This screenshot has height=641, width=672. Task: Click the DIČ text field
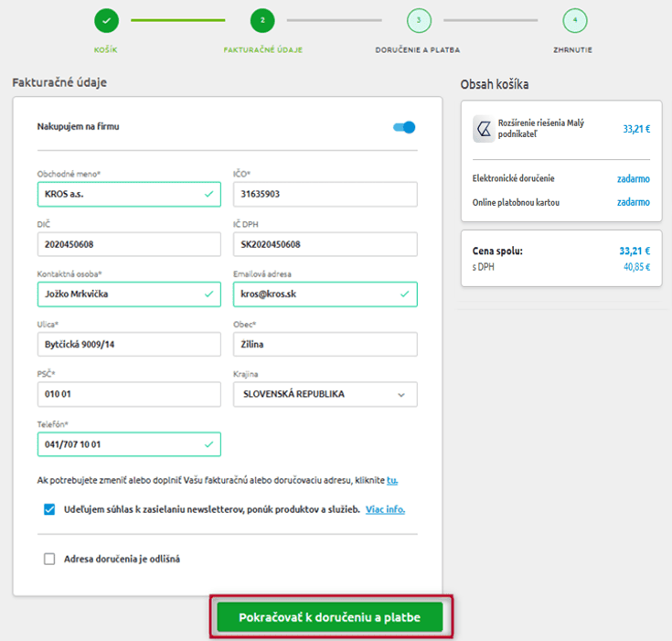(x=129, y=244)
